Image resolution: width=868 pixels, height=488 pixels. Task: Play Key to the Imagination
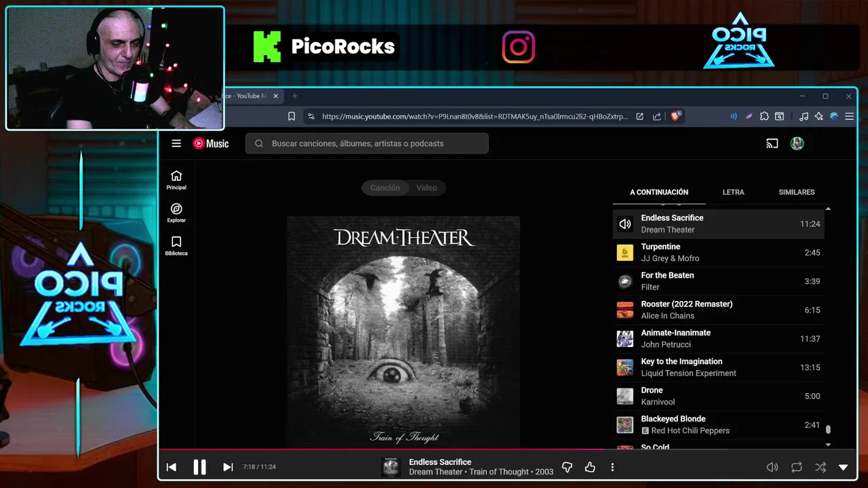(x=719, y=367)
